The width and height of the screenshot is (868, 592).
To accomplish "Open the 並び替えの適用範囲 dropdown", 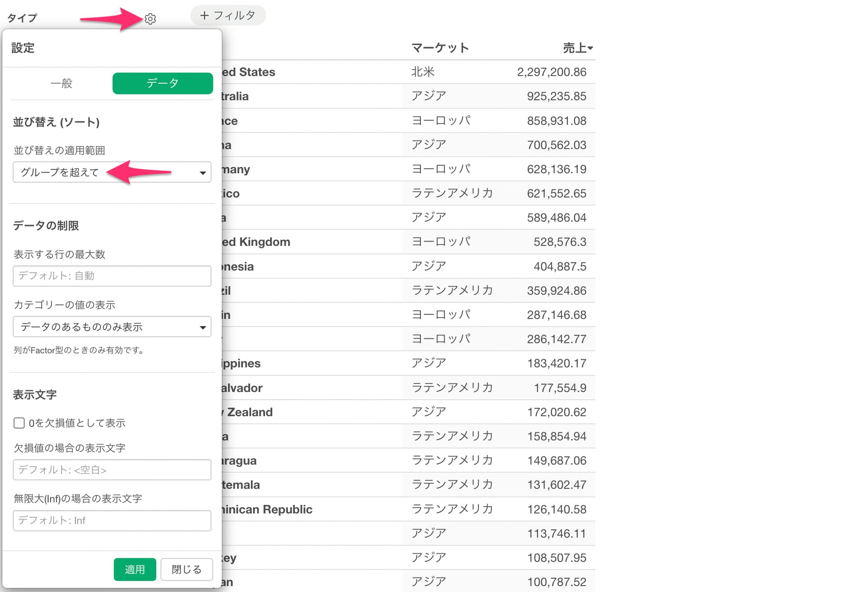I will point(112,172).
